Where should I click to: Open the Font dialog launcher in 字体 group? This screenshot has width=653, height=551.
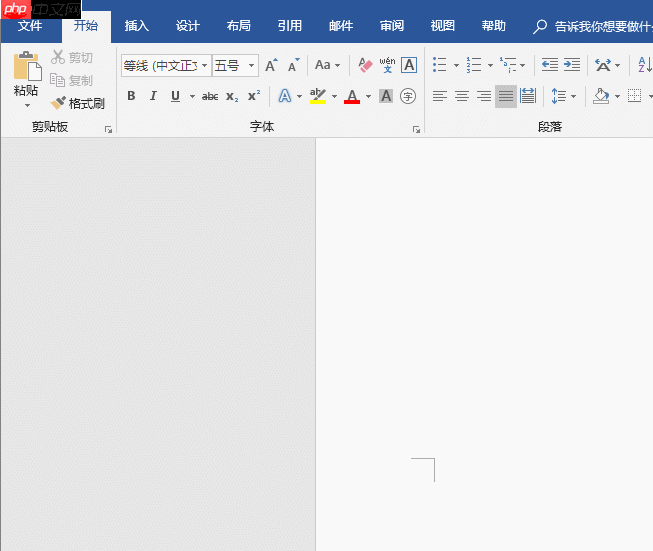416,129
